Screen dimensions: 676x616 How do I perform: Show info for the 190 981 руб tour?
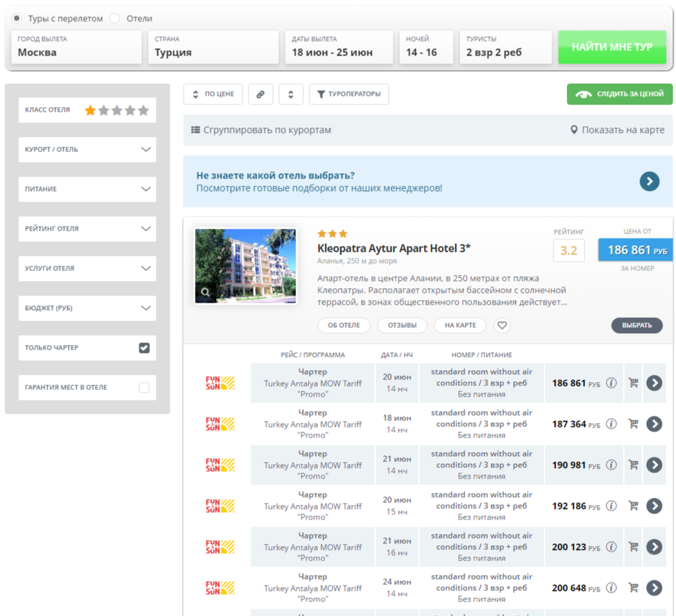pos(611,465)
